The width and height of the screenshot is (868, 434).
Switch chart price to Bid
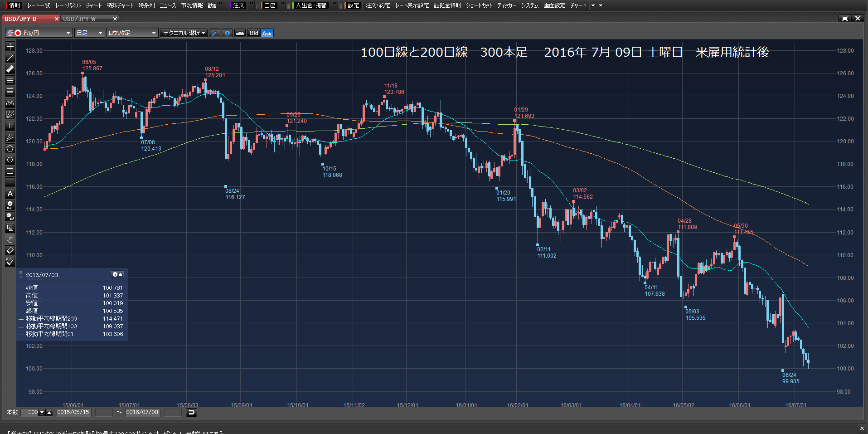tap(254, 33)
